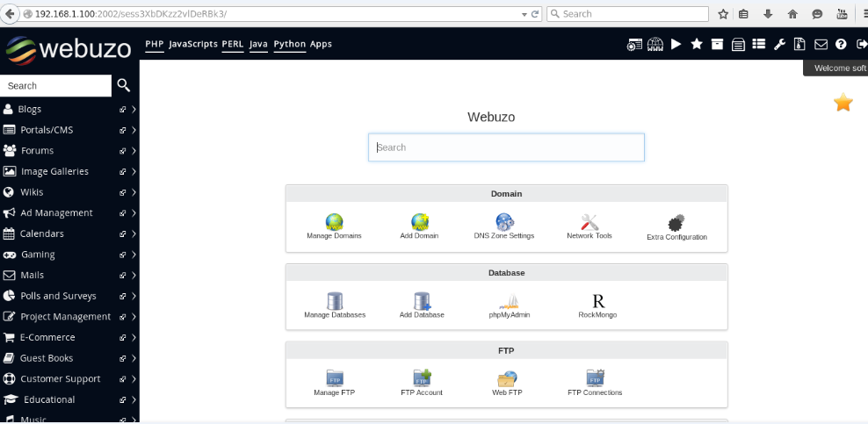Expand the Forums category arrow
This screenshot has height=424, width=868.
[134, 151]
